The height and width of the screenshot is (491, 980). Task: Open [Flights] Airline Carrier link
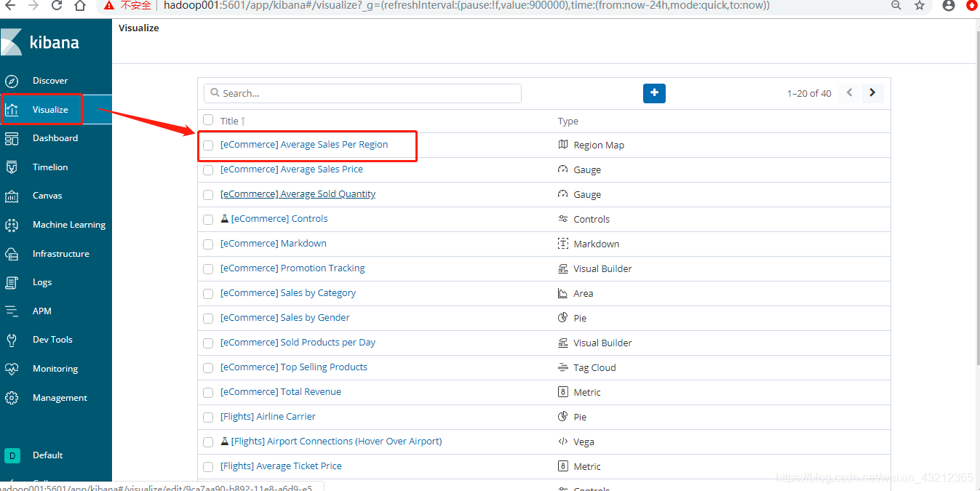click(x=268, y=417)
